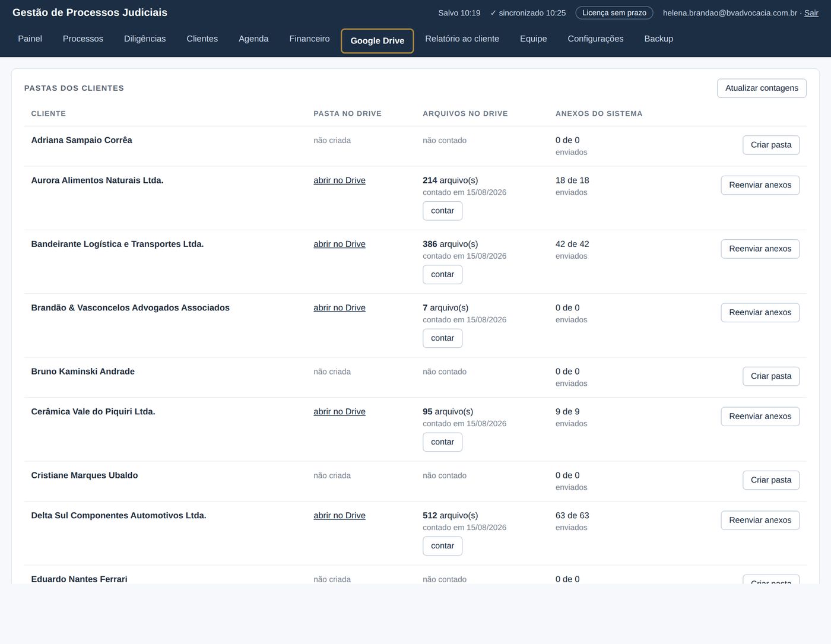Image resolution: width=831 pixels, height=644 pixels.
Task: Click the 214 arquivo(s) count
Action: [x=450, y=180]
